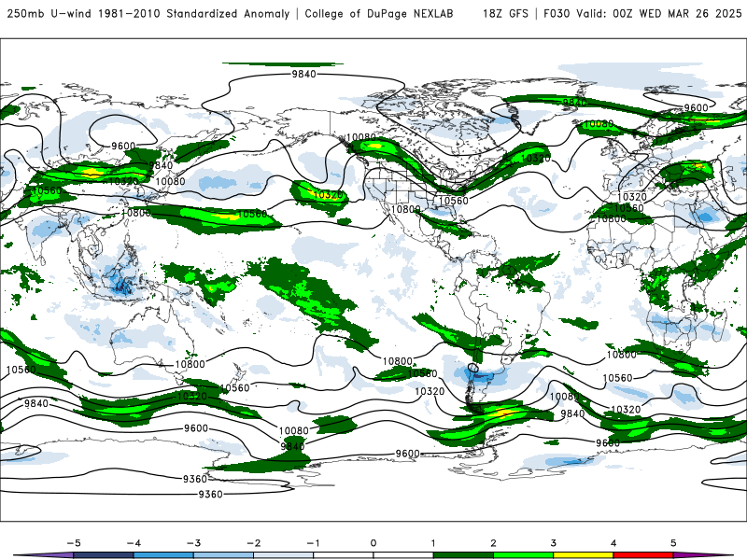747x560 pixels.
Task: Click the 9840 contour label over the Arctic
Action: [x=303, y=74]
